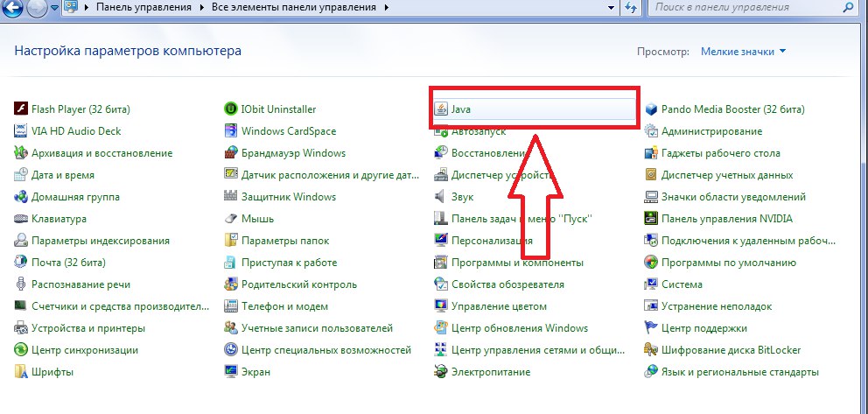Launch the IObit Uninstaller icon
The height and width of the screenshot is (414, 868).
click(x=231, y=109)
